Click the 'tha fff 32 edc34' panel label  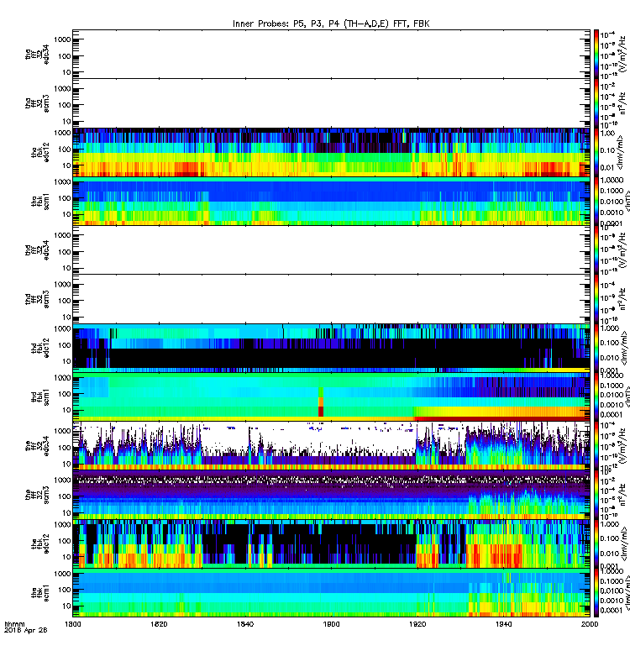37,54
